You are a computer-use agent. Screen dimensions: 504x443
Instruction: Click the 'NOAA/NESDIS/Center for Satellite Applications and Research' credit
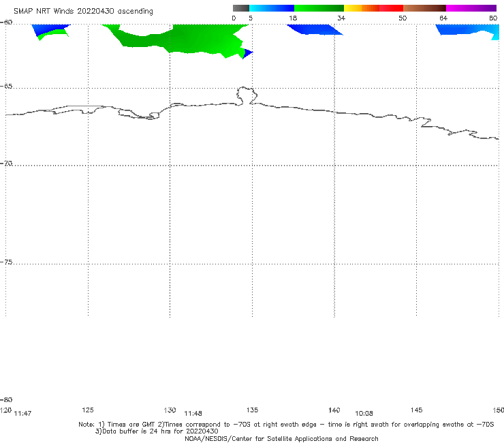pos(281,438)
